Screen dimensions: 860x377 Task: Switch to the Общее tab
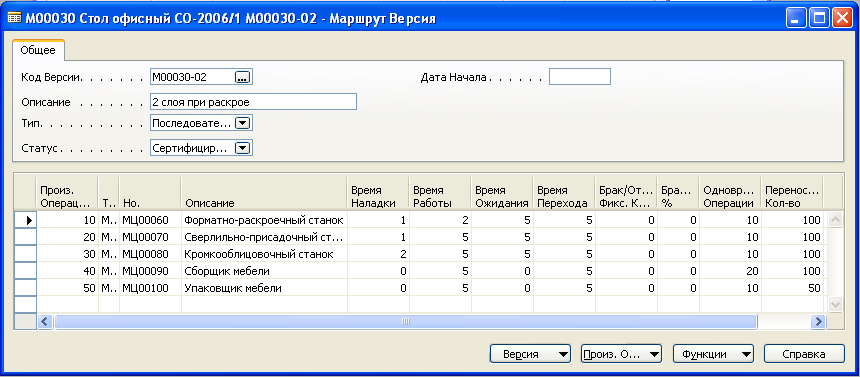tap(38, 50)
